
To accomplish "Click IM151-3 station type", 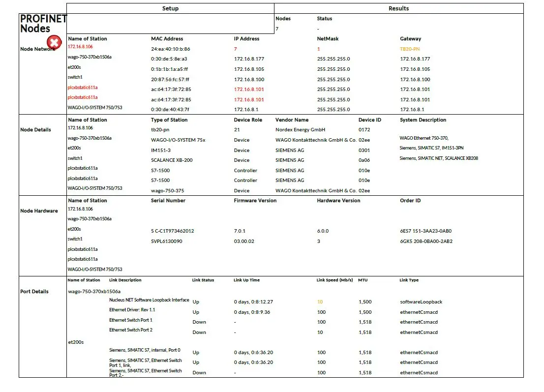I will pyautogui.click(x=161, y=151).
